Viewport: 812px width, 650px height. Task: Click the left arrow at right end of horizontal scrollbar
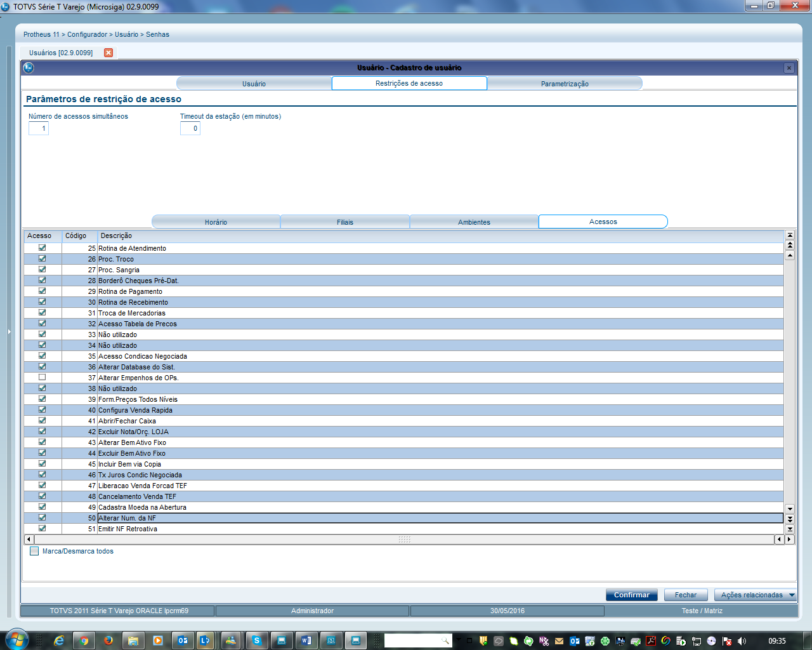click(780, 540)
